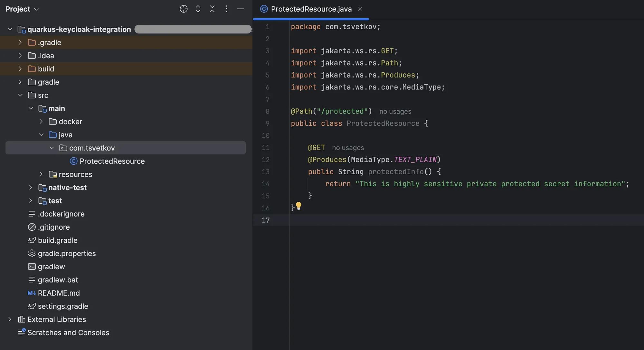Image resolution: width=644 pixels, height=350 pixels.
Task: Collapse the quarkus-keycloak-integration root node
Action: pos(10,29)
